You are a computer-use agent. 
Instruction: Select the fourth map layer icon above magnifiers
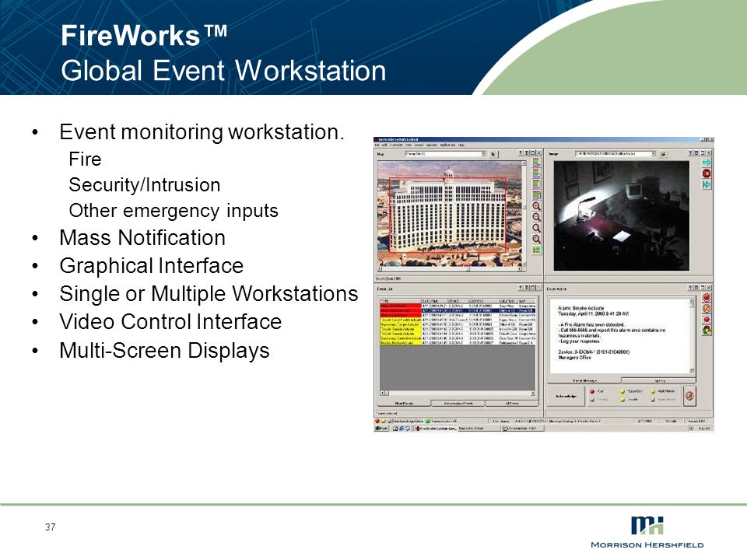pyautogui.click(x=536, y=194)
